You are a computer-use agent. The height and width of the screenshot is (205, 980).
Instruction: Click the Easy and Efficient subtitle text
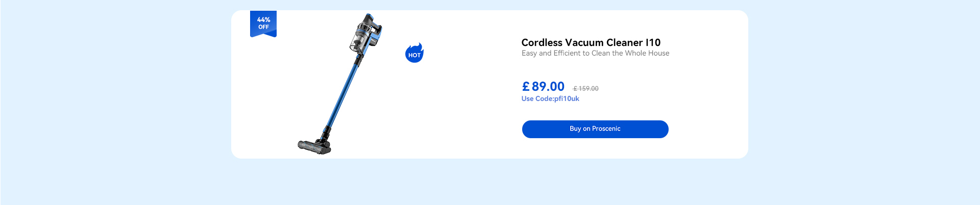(x=595, y=53)
